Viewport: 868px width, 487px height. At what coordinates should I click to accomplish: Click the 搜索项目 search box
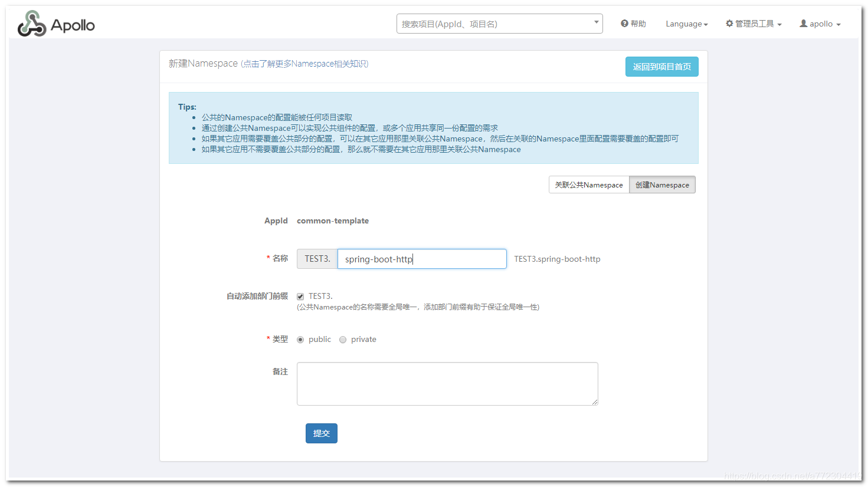496,23
